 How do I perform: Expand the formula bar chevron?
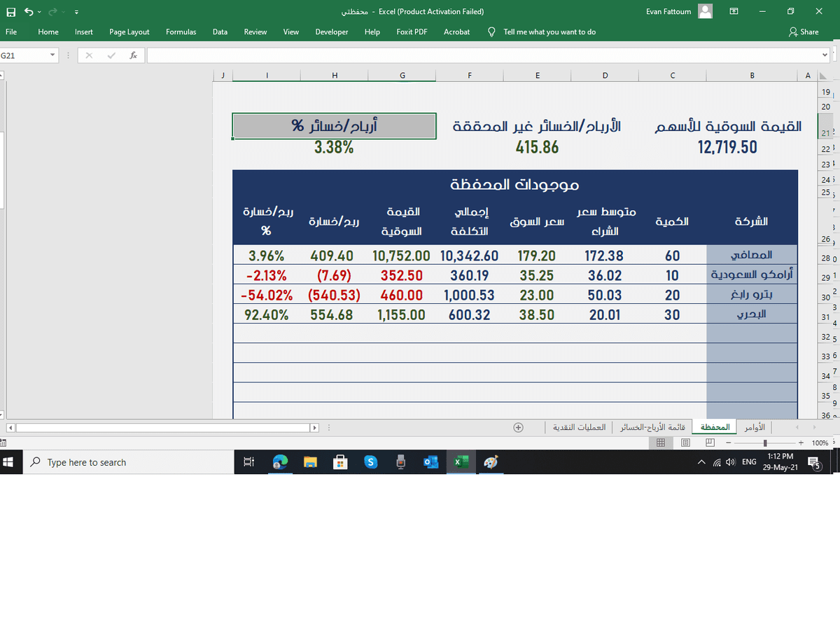click(826, 55)
